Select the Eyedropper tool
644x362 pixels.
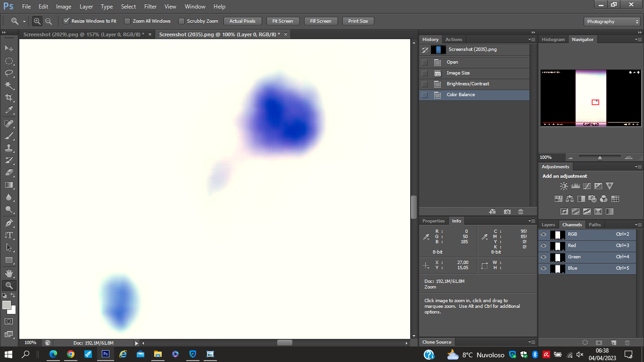(8, 110)
